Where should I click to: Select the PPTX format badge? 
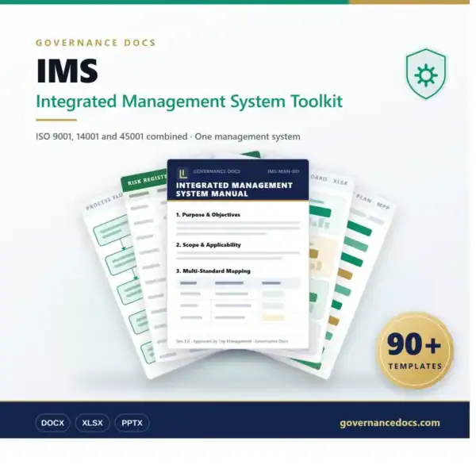(132, 423)
